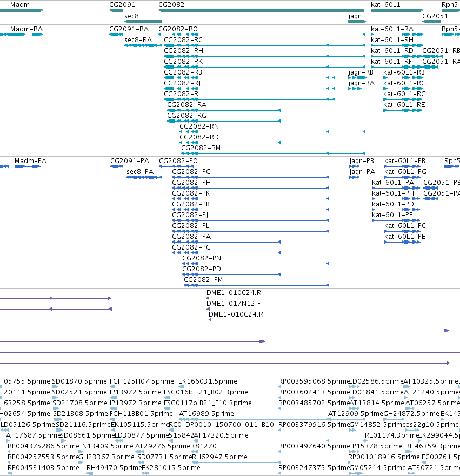
Task: Select transcript CG2082-RN
Action: (x=199, y=126)
